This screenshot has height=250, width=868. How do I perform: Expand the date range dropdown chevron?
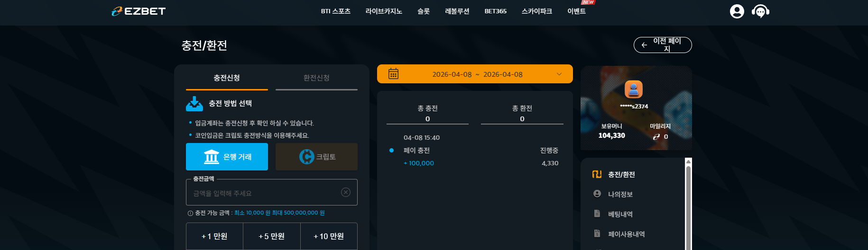559,74
